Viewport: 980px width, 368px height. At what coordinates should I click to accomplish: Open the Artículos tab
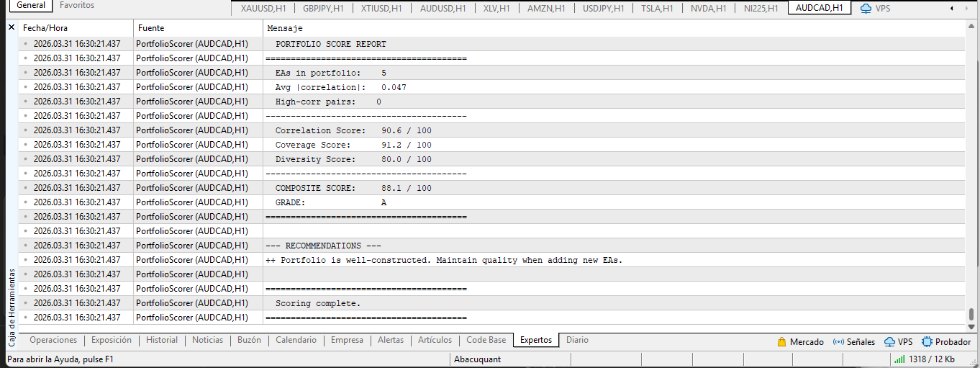pos(435,340)
